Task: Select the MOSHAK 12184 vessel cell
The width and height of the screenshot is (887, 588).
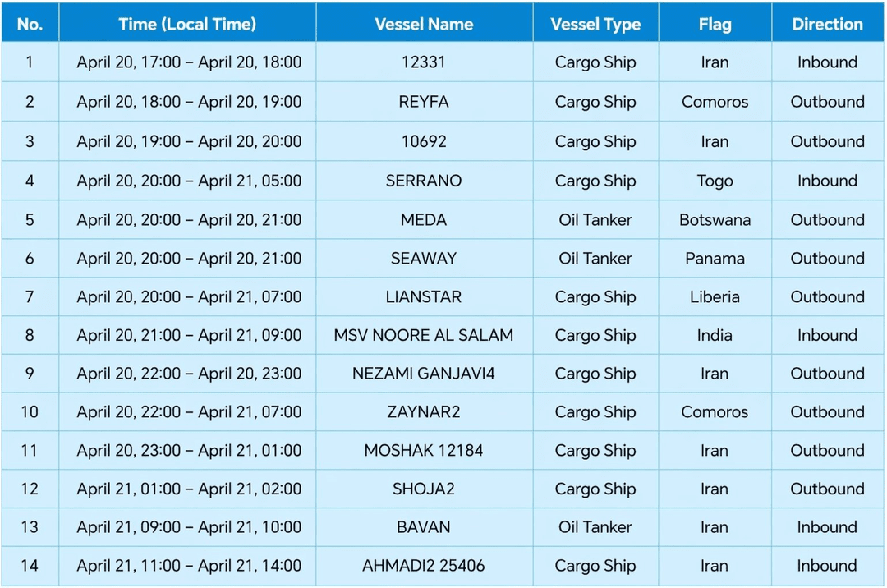Action: click(424, 450)
